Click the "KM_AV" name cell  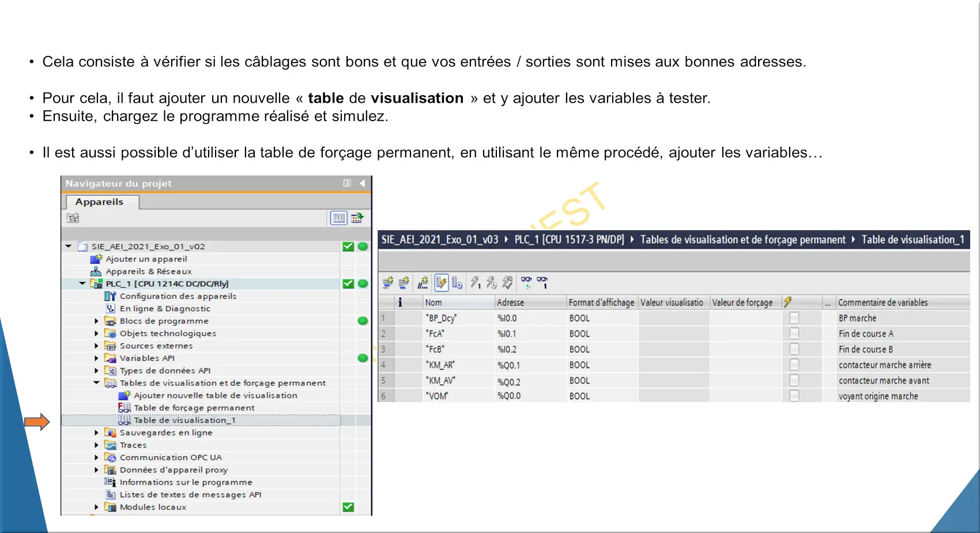pyautogui.click(x=458, y=380)
